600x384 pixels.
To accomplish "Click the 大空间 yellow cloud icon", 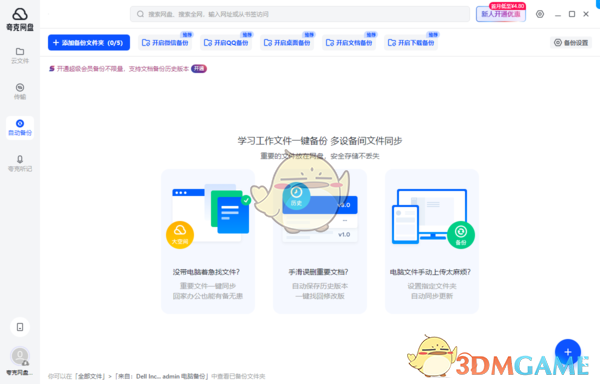I will coord(180,235).
